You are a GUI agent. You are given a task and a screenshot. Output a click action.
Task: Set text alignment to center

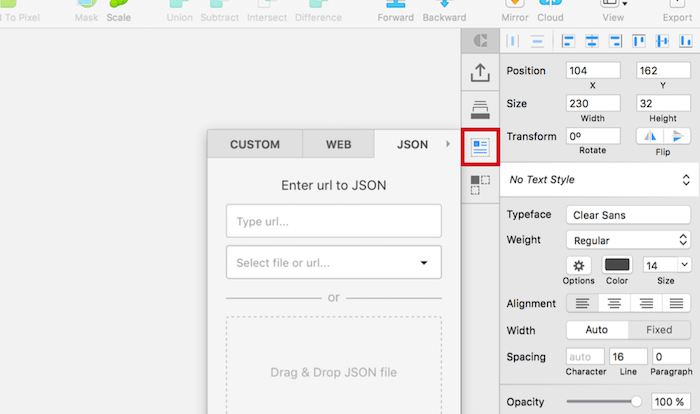tap(614, 303)
